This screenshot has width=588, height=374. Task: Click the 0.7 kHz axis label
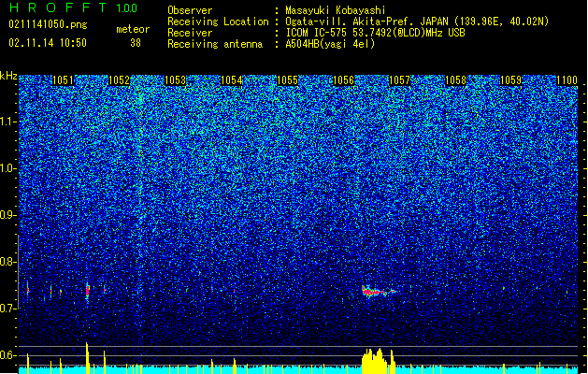point(8,309)
